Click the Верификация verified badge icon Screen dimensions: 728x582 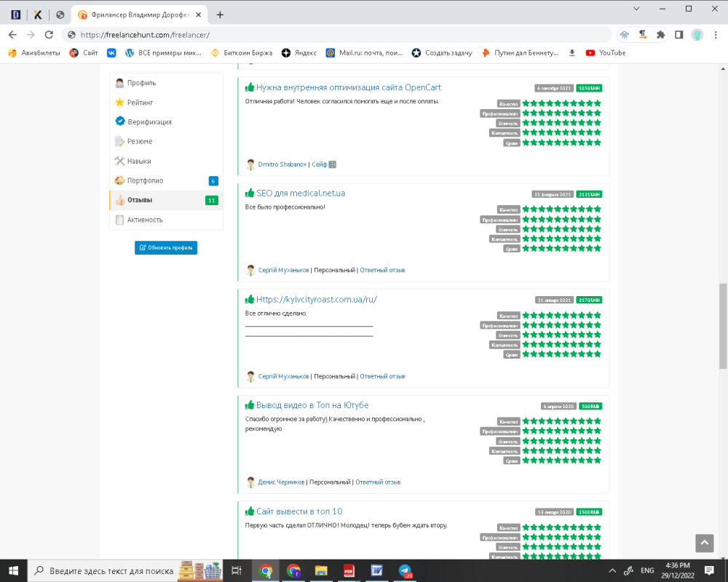click(x=120, y=122)
